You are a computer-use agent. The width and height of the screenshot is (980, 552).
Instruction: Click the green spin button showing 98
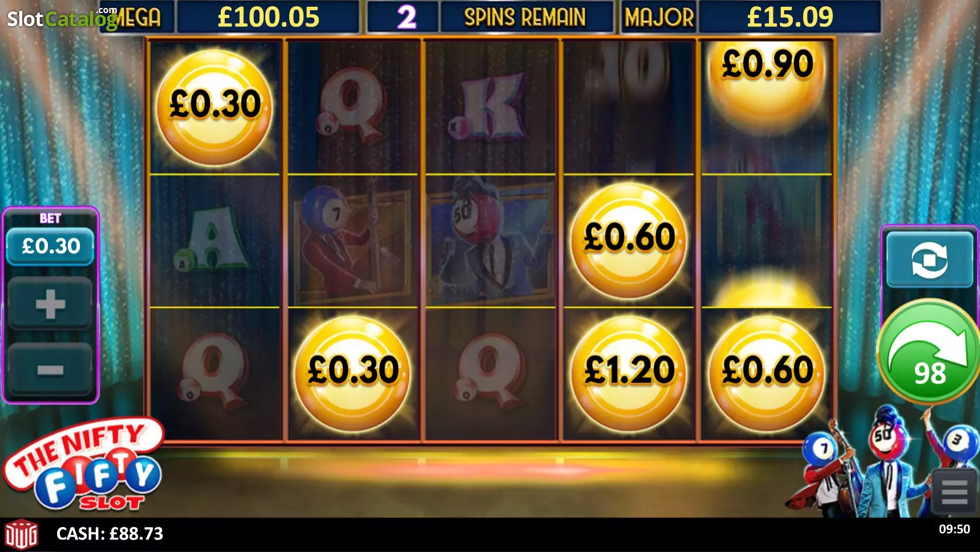929,352
